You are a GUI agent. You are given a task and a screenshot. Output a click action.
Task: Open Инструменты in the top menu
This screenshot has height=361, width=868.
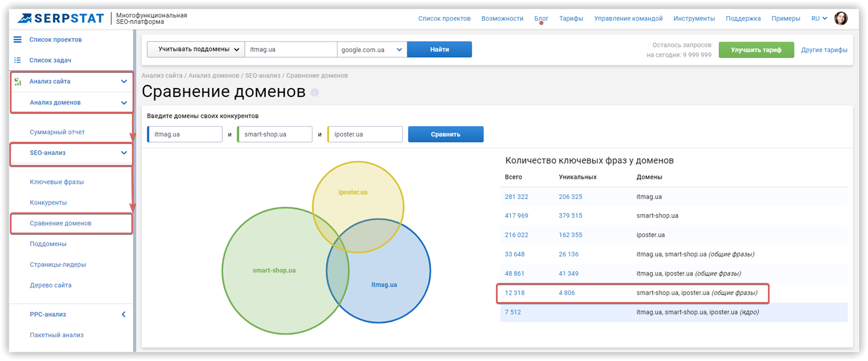[694, 19]
